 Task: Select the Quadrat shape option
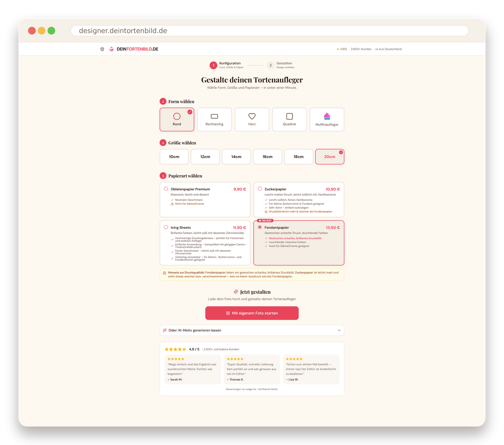tap(289, 119)
